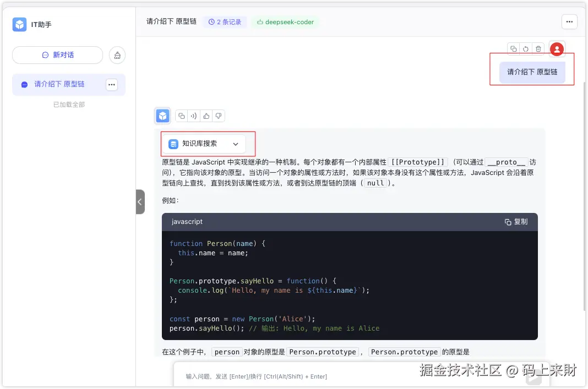Collapse the sidebar with the arrow handle
The width and height of the screenshot is (588, 389).
[140, 201]
